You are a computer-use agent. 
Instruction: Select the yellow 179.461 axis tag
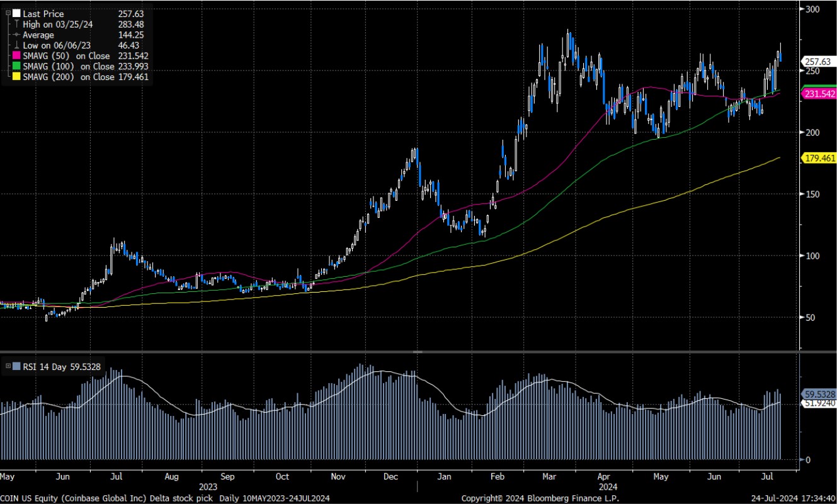819,157
